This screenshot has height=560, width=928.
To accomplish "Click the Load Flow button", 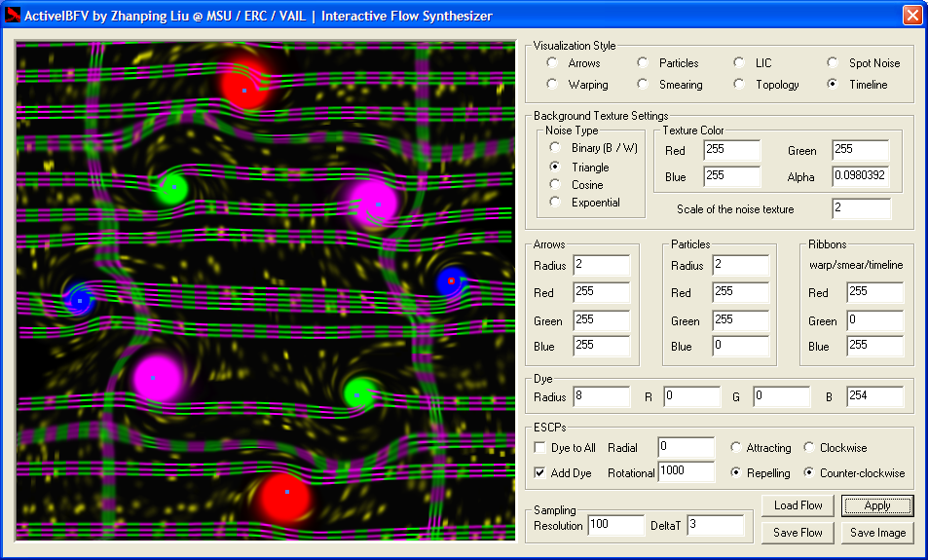I will pos(798,505).
